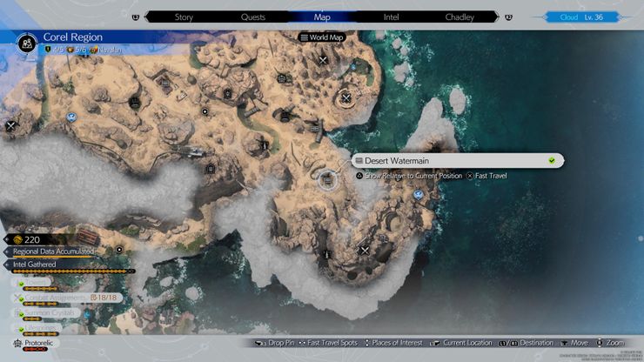
Task: Choose the Fast Travel prompt
Action: (486, 176)
